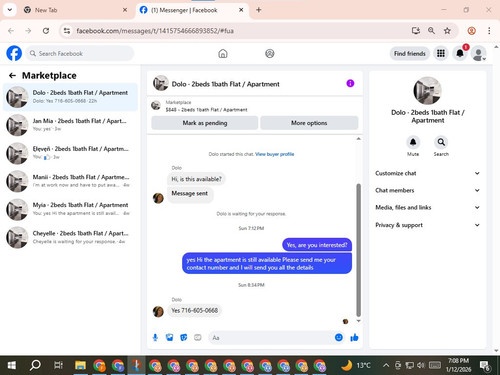Bookmark this page with the star

click(x=447, y=31)
